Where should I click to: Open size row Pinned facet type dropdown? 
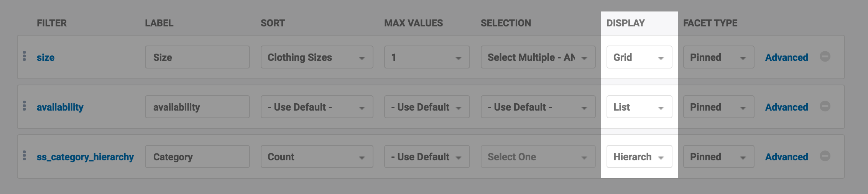tap(718, 57)
